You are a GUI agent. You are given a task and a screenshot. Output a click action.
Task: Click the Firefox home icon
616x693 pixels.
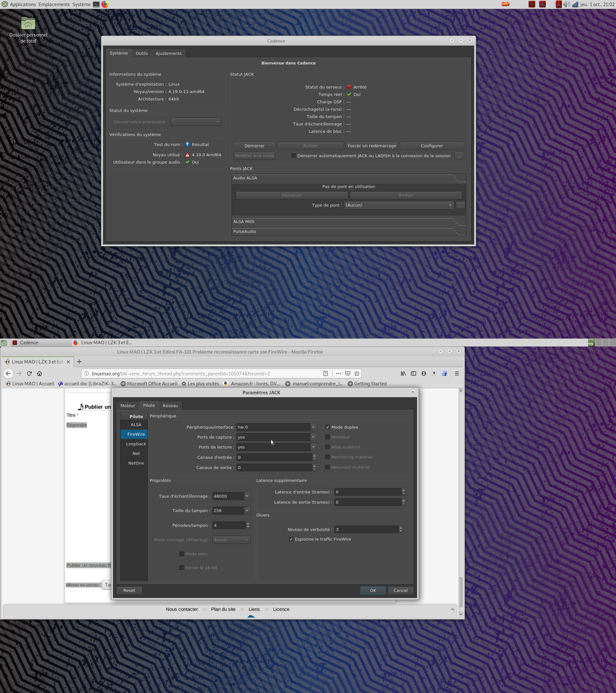(40, 373)
